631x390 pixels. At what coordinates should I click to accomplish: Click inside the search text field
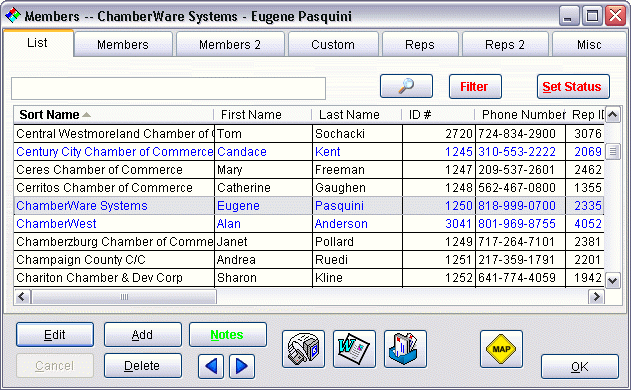click(x=168, y=89)
